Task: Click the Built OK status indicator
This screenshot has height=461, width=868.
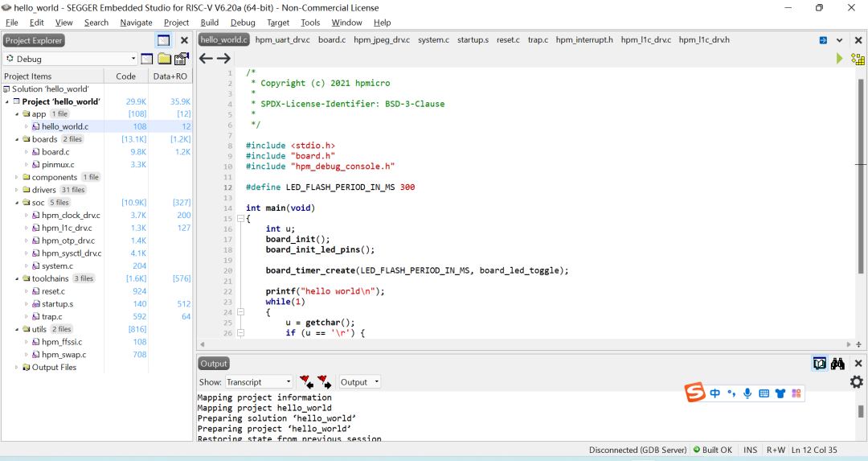Action: pyautogui.click(x=713, y=450)
